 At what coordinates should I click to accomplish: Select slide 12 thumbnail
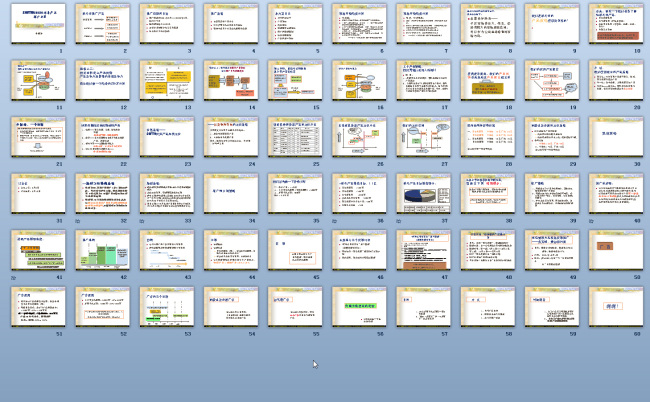coord(102,80)
